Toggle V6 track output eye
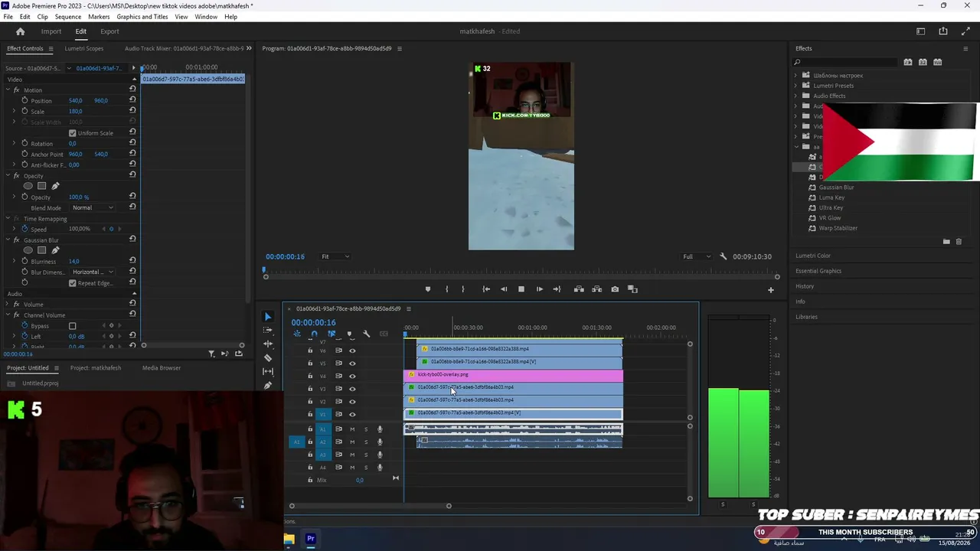Screen dimensions: 980x551 pos(352,350)
